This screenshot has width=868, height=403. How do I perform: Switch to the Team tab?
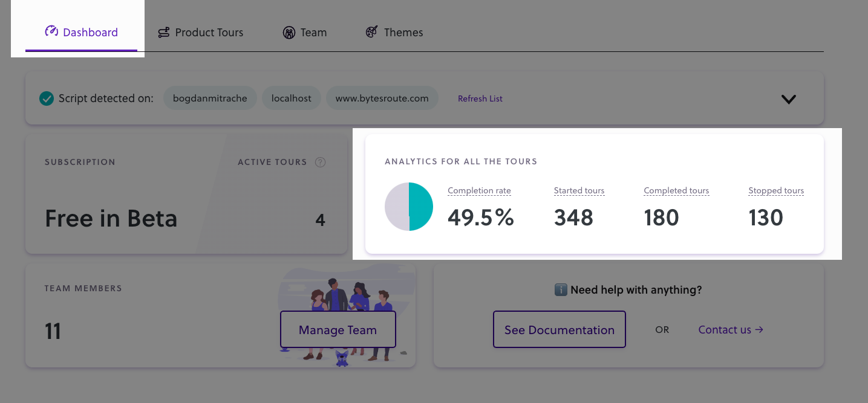[x=313, y=33]
